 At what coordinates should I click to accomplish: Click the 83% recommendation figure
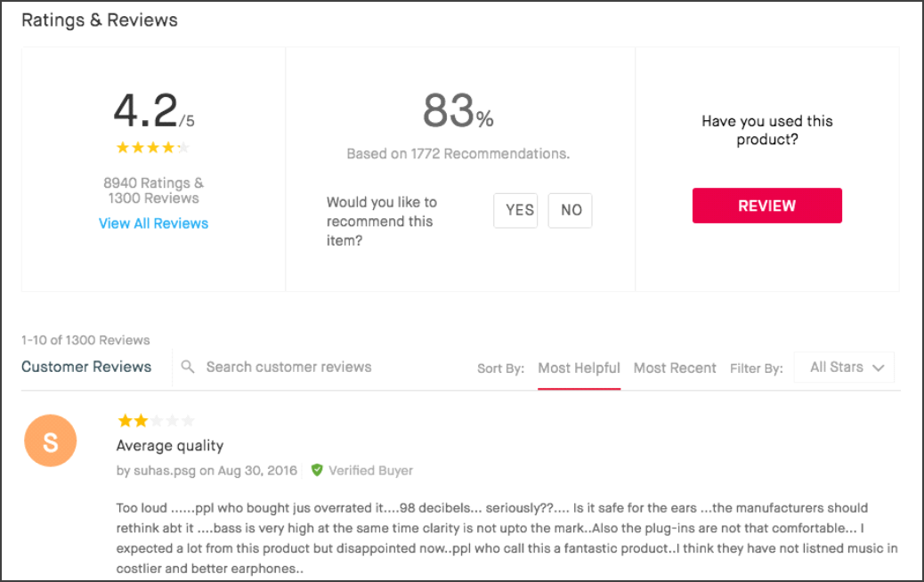(x=458, y=110)
